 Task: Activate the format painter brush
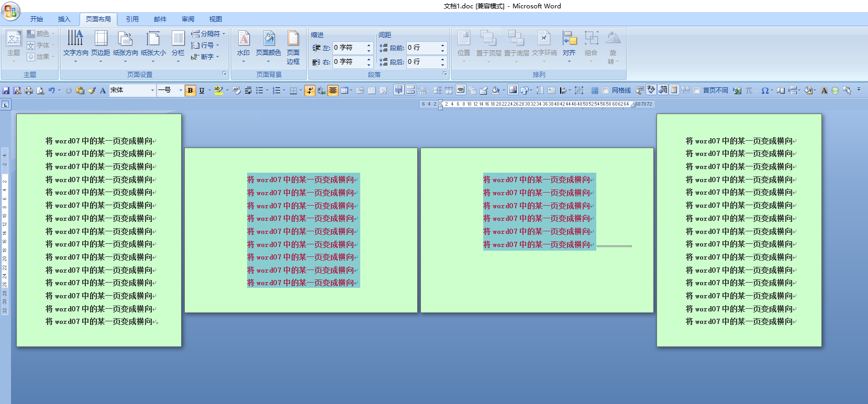point(92,91)
